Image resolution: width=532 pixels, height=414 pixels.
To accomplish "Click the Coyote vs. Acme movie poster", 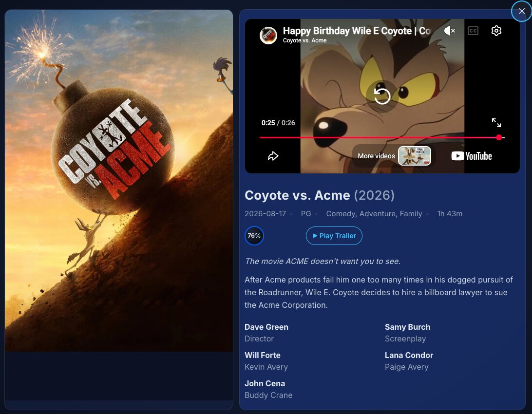I will coord(119,180).
